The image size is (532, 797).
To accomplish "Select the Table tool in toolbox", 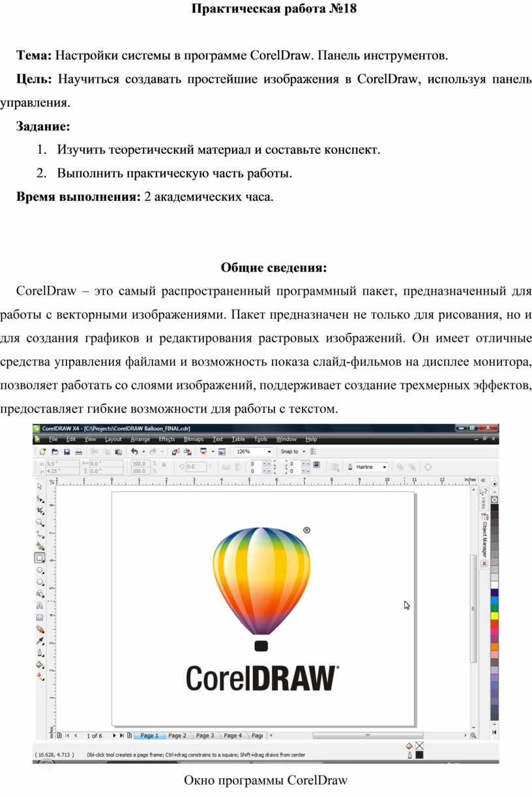I will coord(40,617).
